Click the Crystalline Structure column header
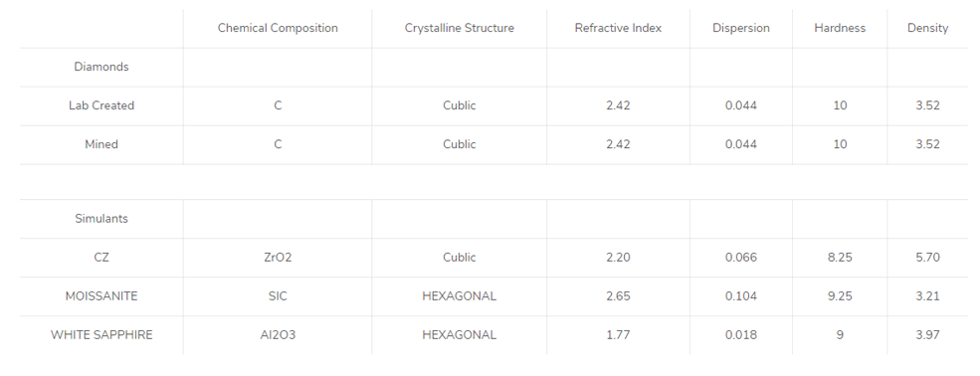This screenshot has height=376, width=980. pos(460,28)
